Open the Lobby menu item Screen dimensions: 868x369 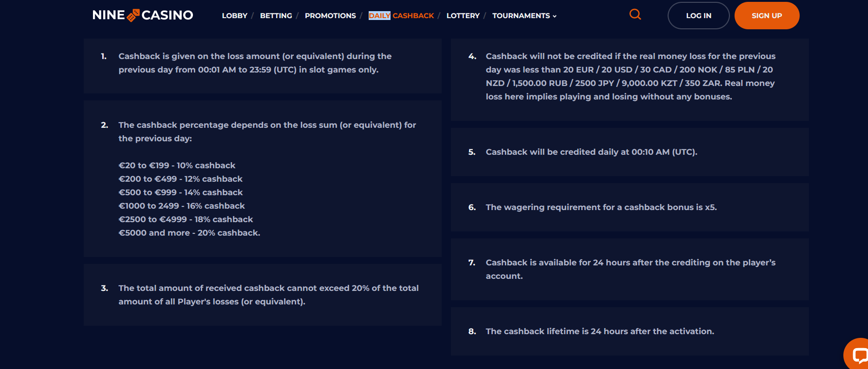[234, 16]
